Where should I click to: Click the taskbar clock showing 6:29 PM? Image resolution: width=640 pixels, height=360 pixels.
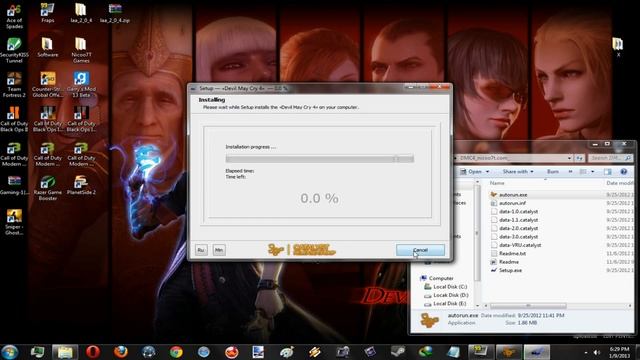[620, 352]
